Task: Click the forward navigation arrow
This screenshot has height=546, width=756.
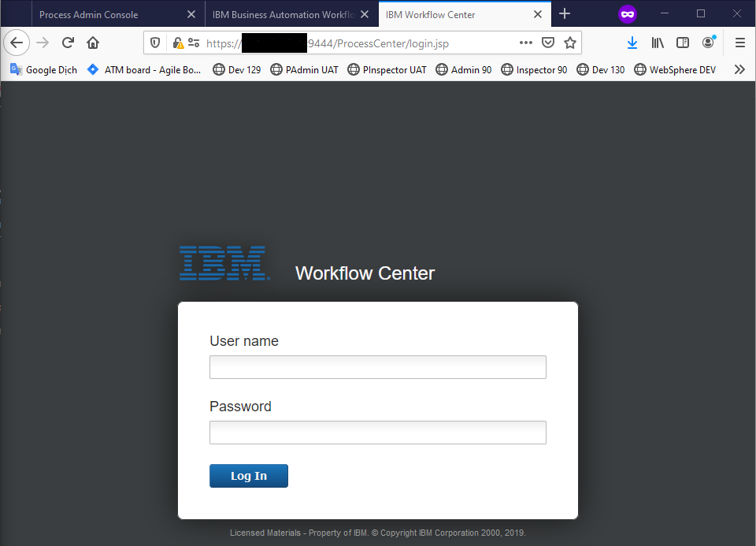Action: 43,43
